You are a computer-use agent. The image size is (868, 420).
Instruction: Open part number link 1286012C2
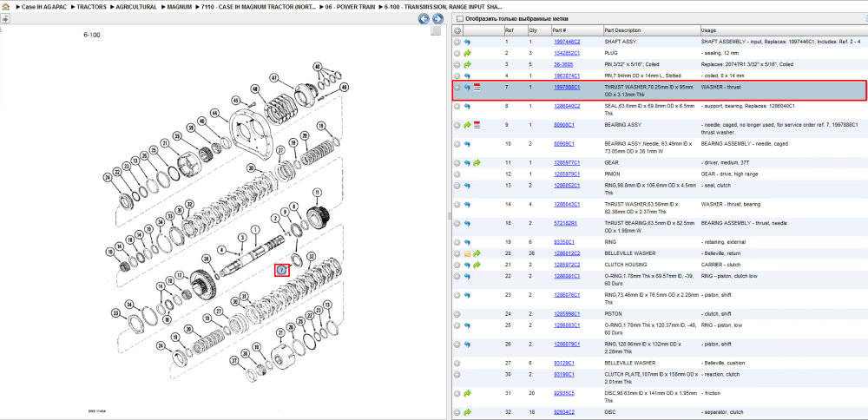point(567,253)
